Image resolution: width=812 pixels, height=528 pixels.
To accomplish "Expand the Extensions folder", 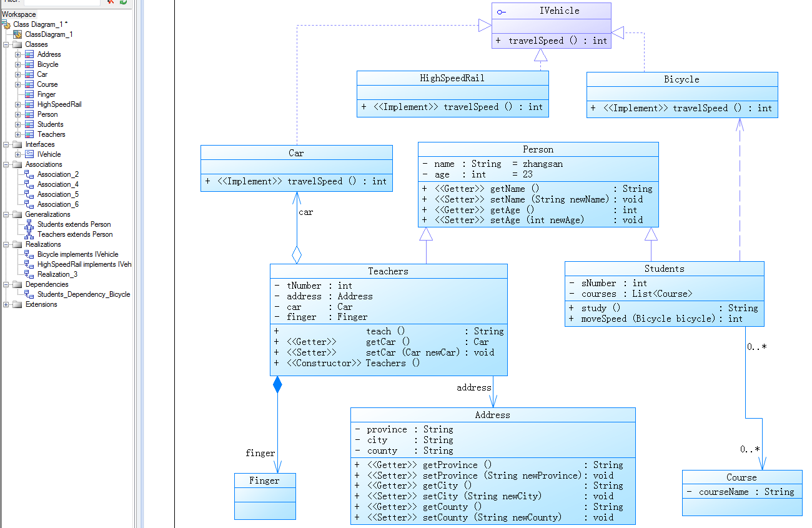I will click(x=6, y=304).
